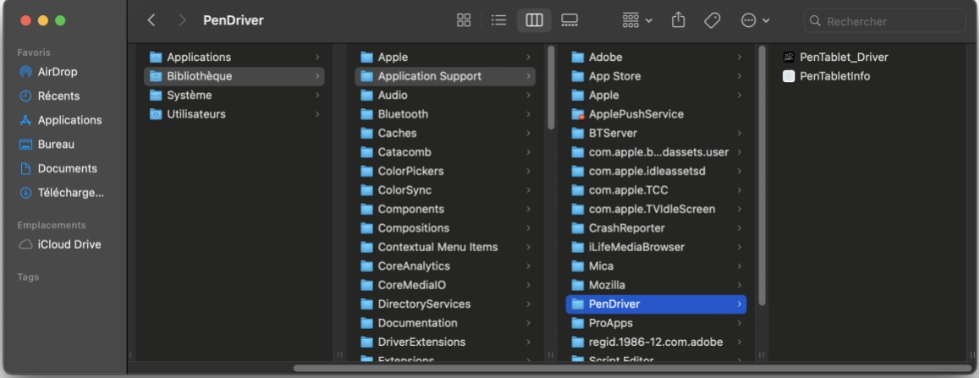Screen dimensions: 980x378
Task: Select the gallery view icon
Action: [x=570, y=20]
